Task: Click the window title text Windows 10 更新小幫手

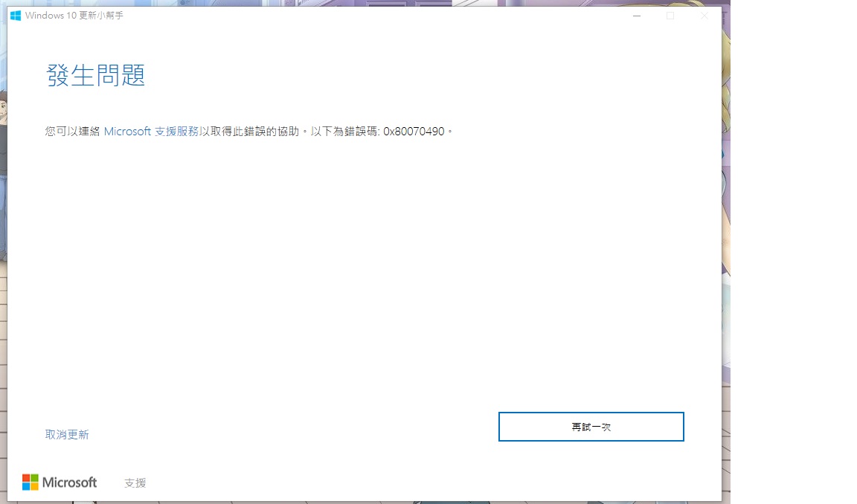Action: coord(74,16)
